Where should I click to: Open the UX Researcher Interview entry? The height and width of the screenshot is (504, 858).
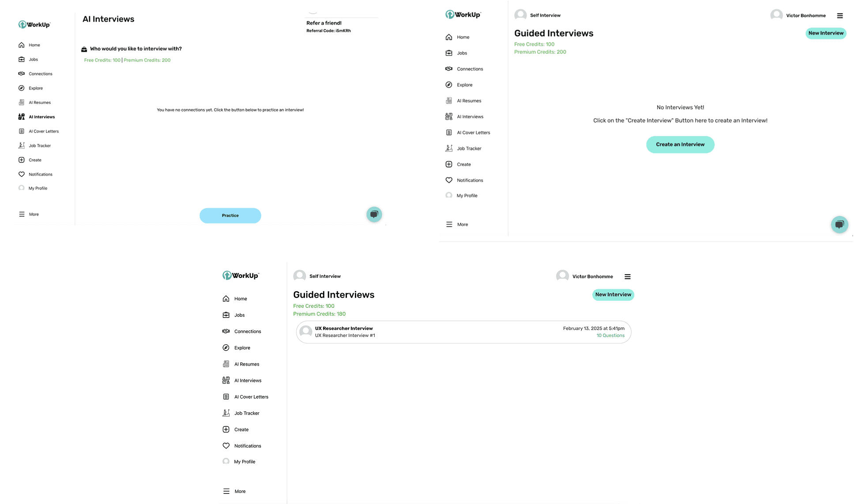[x=463, y=332]
